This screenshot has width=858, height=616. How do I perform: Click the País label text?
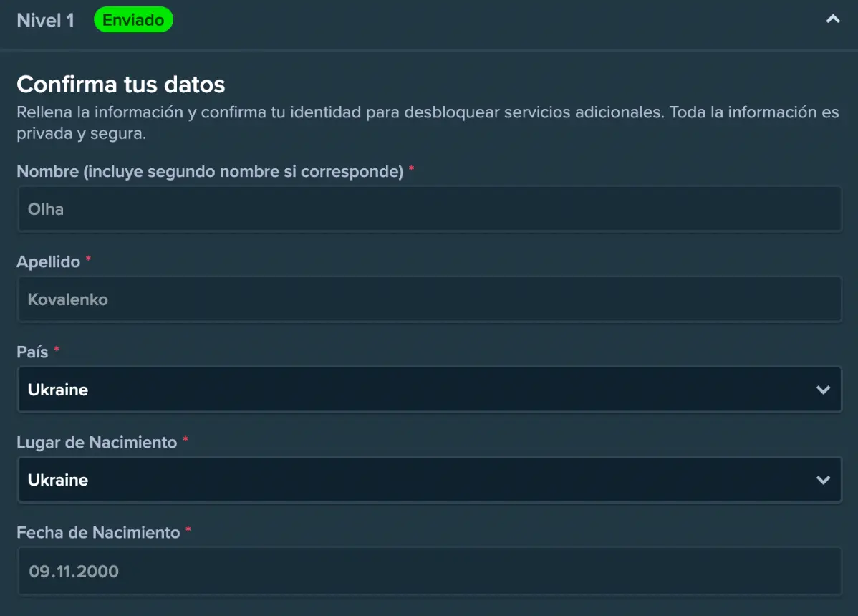(x=32, y=352)
